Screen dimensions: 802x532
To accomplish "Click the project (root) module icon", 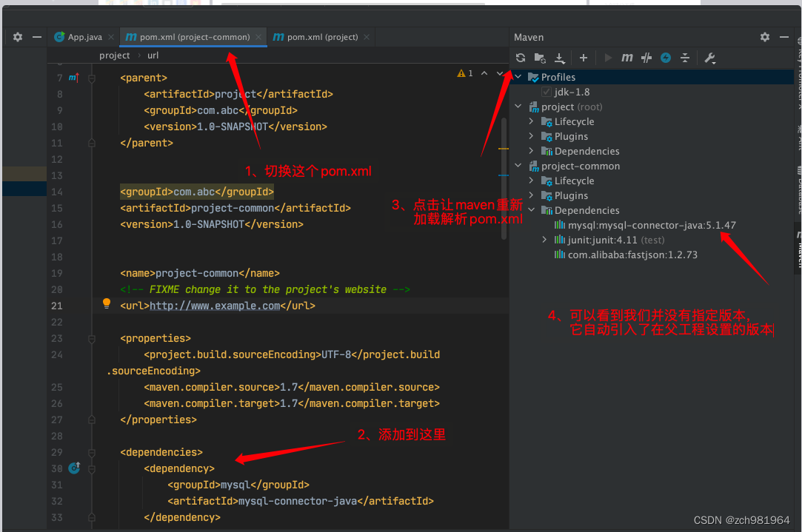I will [x=534, y=107].
